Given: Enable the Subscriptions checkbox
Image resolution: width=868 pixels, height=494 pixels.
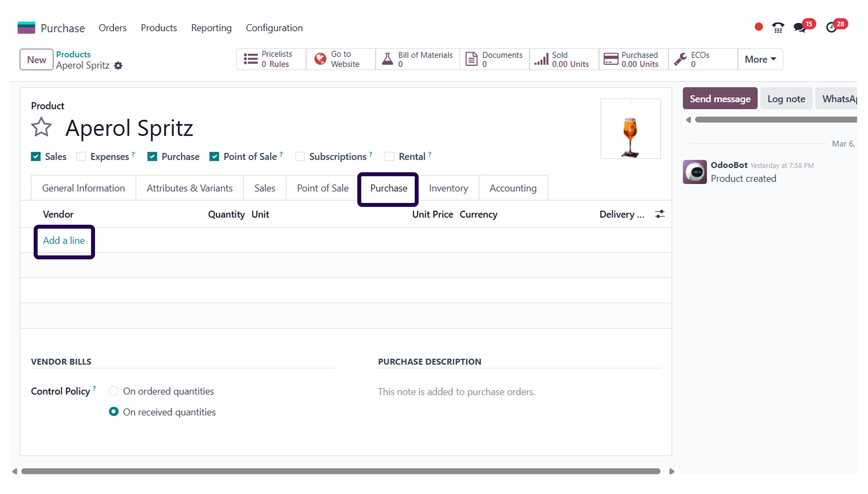Looking at the screenshot, I should tap(299, 156).
